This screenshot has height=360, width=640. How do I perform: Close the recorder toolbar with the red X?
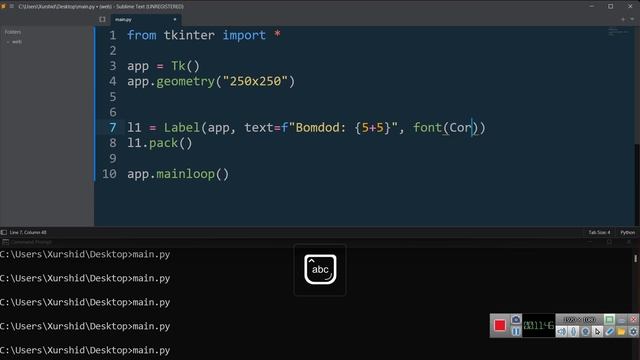click(633, 319)
